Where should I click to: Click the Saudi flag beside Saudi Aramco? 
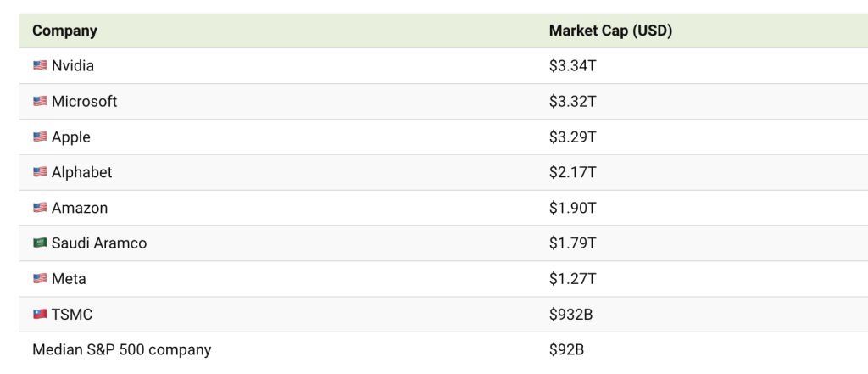click(40, 243)
